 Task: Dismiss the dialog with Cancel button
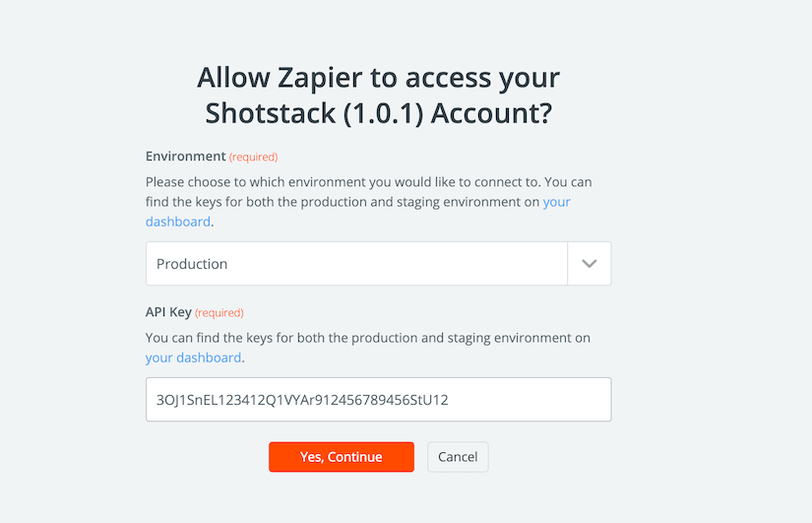[458, 457]
